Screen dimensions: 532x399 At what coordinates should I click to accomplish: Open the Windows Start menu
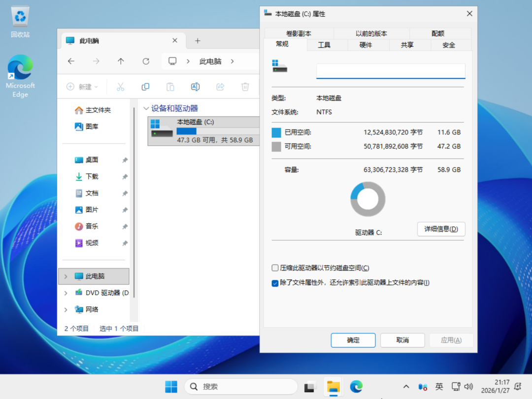click(171, 387)
